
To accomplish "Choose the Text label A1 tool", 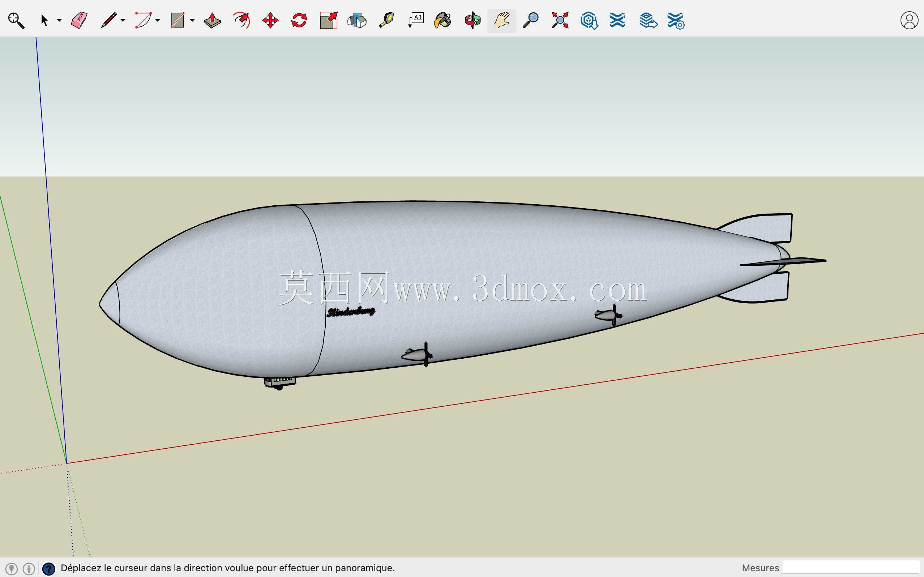I will 416,20.
